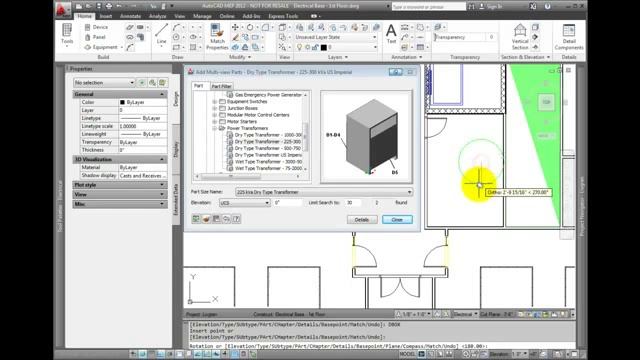The width and height of the screenshot is (640, 360).
Task: Choose the Text annotation tool
Action: click(x=391, y=33)
